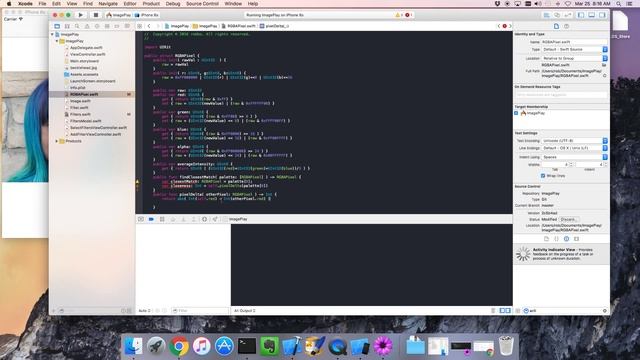Open Terminal from the Dock
The width and height of the screenshot is (640, 360).
(x=247, y=347)
